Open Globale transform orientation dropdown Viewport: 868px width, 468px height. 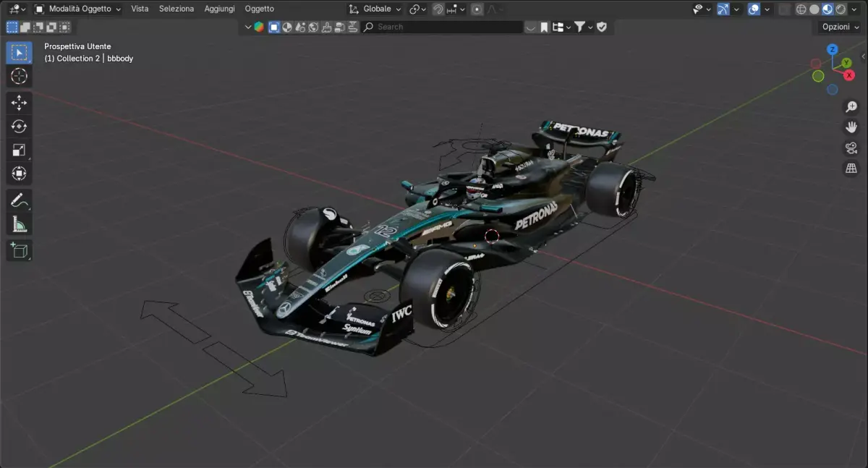click(x=375, y=9)
